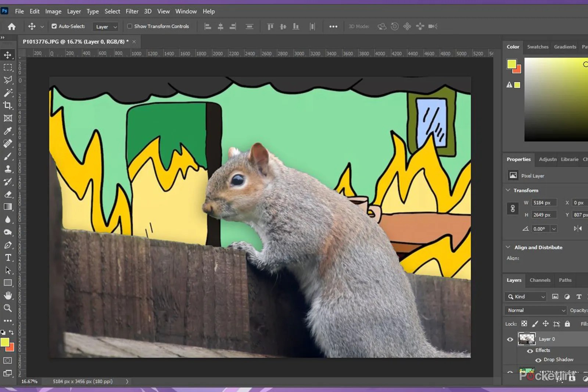Image resolution: width=588 pixels, height=392 pixels.
Task: Click the Lock transparent pixels icon
Action: click(524, 324)
